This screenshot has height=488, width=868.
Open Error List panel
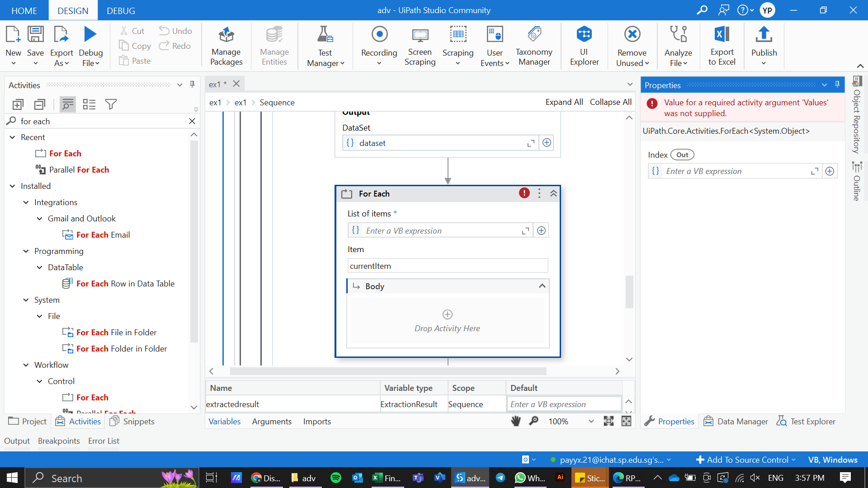[x=104, y=441]
